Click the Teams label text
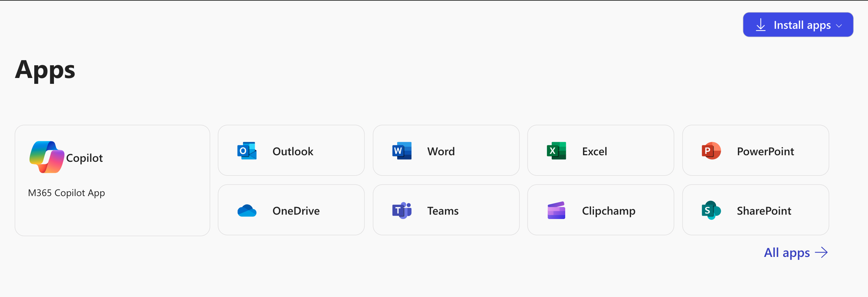 pos(443,211)
